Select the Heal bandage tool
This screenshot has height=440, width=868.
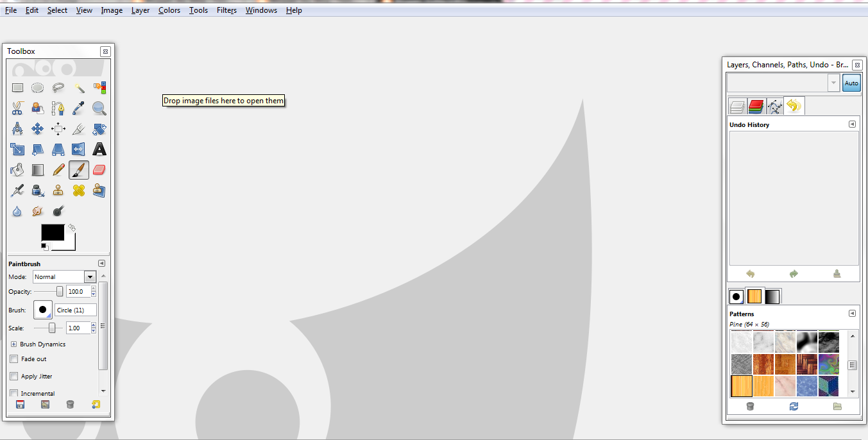pyautogui.click(x=79, y=190)
